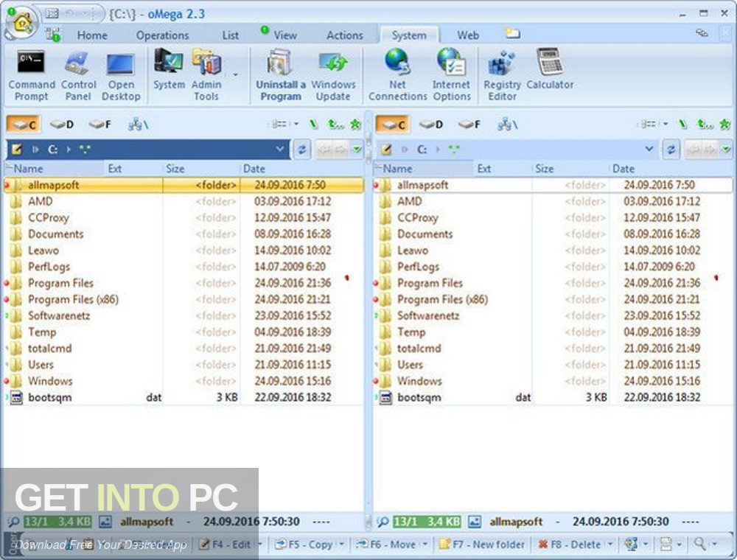This screenshot has height=560, width=737.
Task: Open favorites star in left panel
Action: click(x=356, y=124)
